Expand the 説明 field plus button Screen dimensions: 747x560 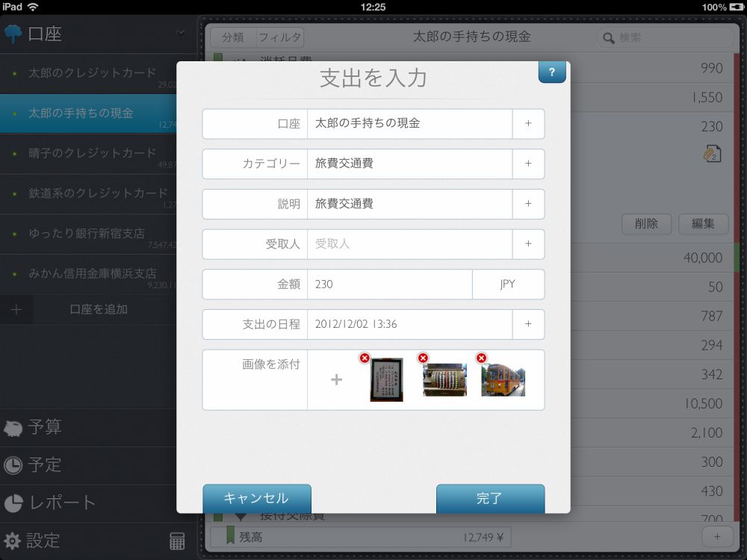(x=528, y=204)
